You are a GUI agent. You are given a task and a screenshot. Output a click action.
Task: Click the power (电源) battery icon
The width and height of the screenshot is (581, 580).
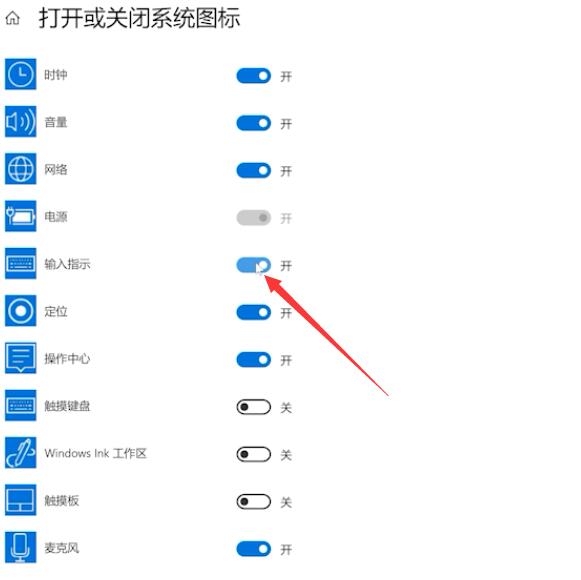(20, 216)
